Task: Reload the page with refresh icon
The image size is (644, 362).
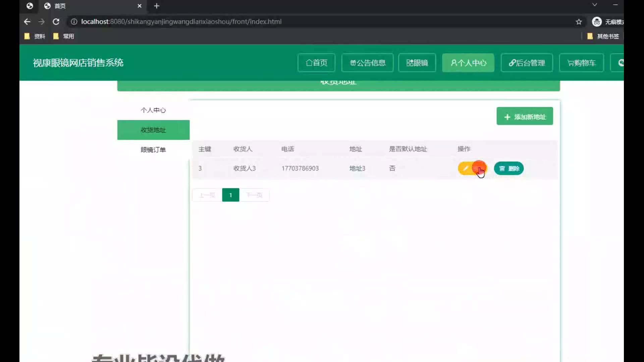Action: pos(56,22)
